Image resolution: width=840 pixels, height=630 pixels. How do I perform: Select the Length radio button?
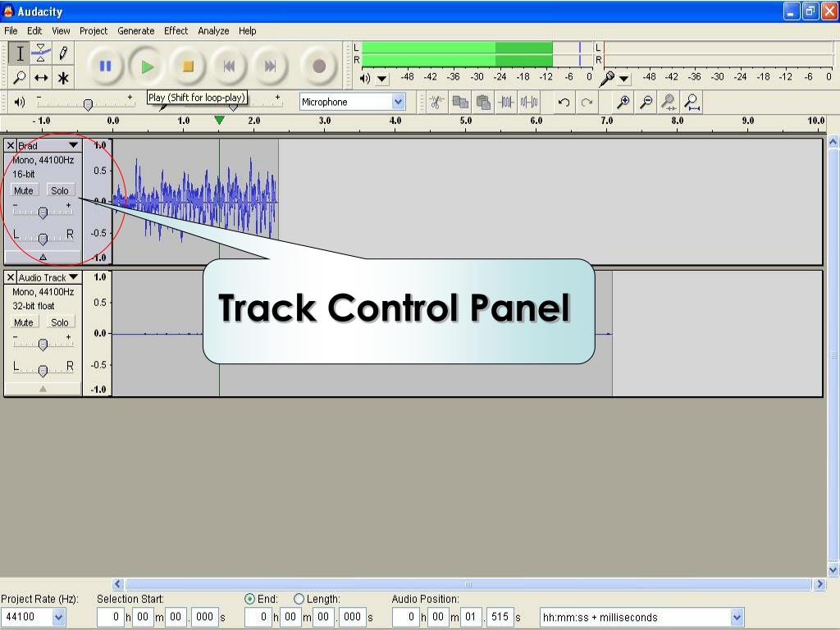click(x=299, y=599)
